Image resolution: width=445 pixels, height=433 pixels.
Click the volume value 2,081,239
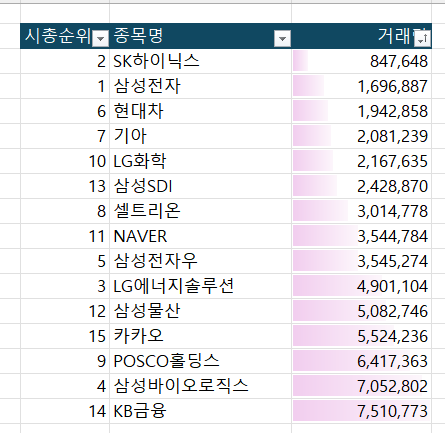click(x=392, y=136)
